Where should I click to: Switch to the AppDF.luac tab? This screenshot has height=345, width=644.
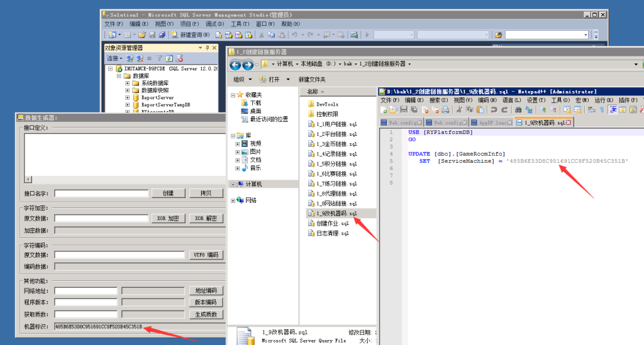click(x=491, y=123)
